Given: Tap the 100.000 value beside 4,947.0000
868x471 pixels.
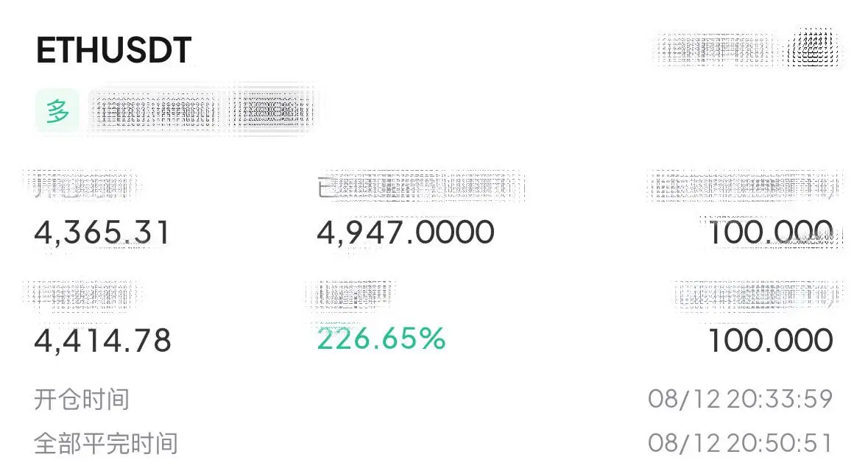Looking at the screenshot, I should 771,233.
